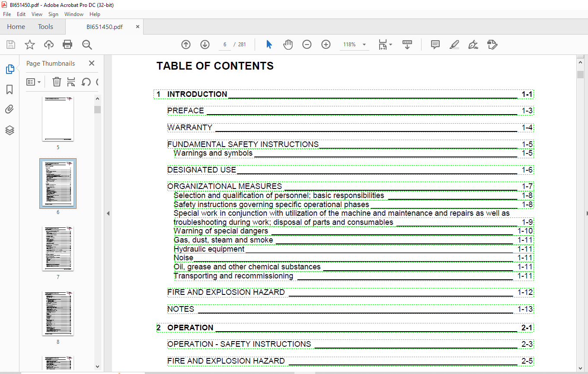The image size is (588, 374).
Task: Open the Window menu
Action: click(x=74, y=14)
